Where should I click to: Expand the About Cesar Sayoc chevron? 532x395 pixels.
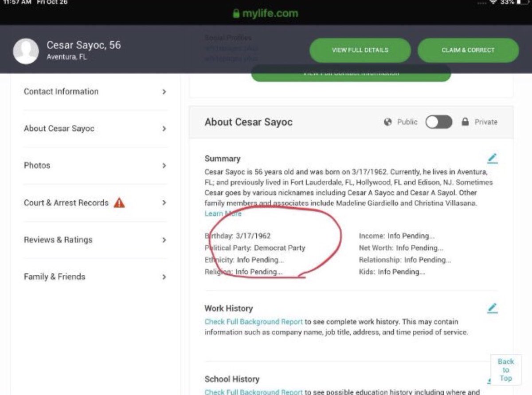pos(164,129)
